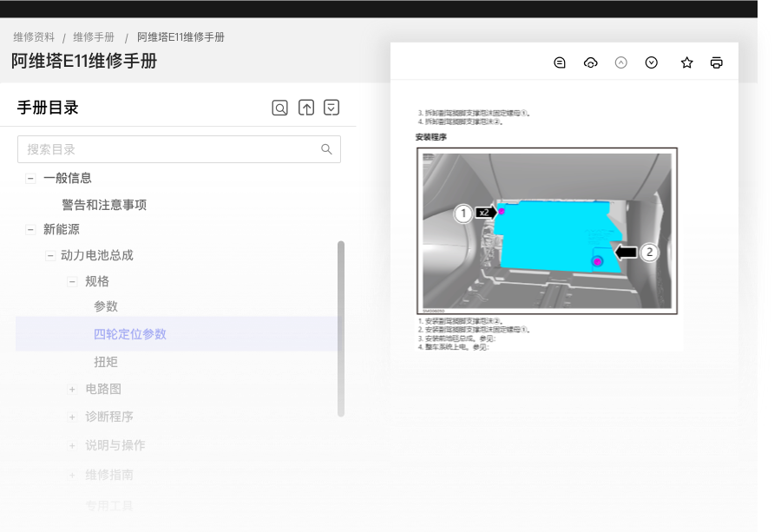Viewport: 781px width, 532px height.
Task: Click the 维修资料 breadcrumb link
Action: 34,37
